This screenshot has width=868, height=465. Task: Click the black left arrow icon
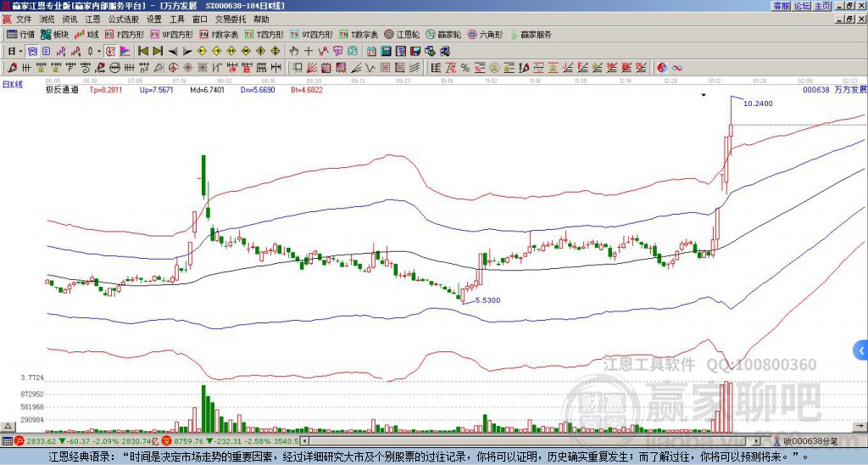(173, 51)
